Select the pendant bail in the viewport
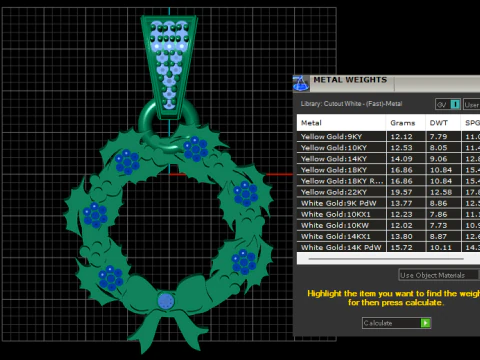Image resolution: width=480 pixels, height=360 pixels. (169, 67)
